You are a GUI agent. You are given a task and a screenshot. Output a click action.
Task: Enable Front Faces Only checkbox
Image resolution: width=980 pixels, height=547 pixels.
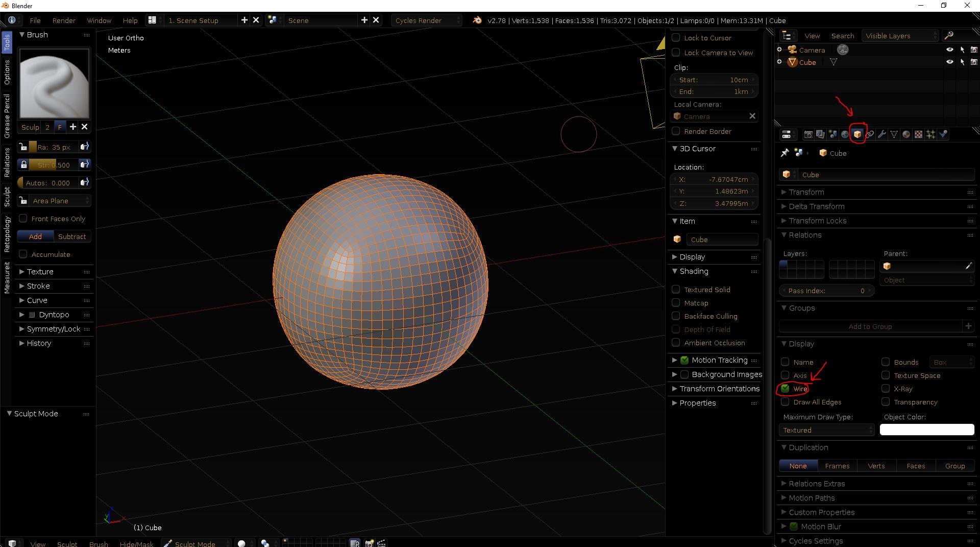pyautogui.click(x=23, y=219)
